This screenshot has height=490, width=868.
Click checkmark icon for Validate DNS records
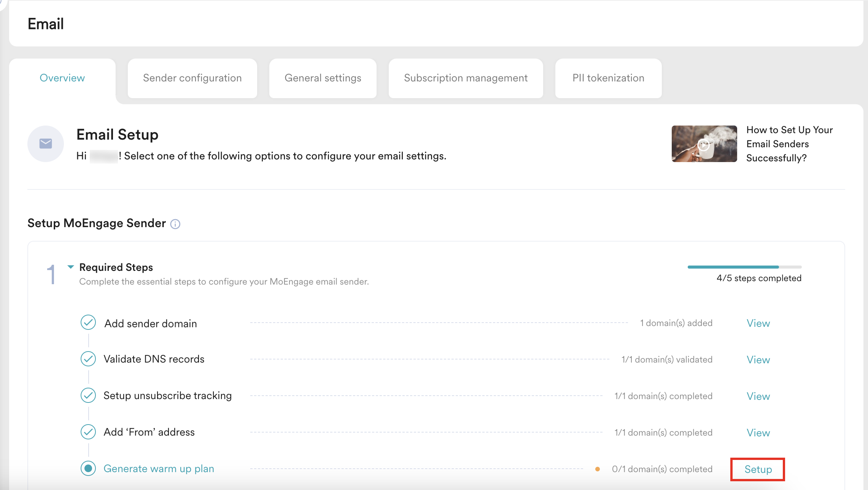[x=88, y=359]
